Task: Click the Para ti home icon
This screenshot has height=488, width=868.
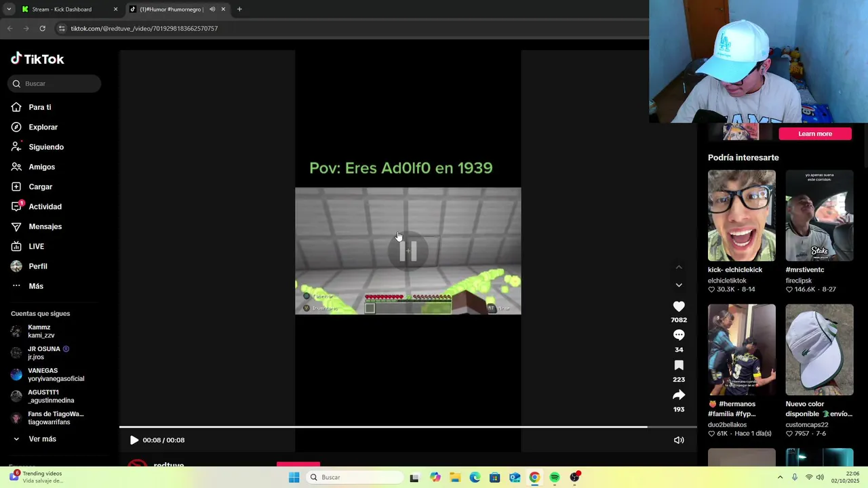Action: point(16,107)
